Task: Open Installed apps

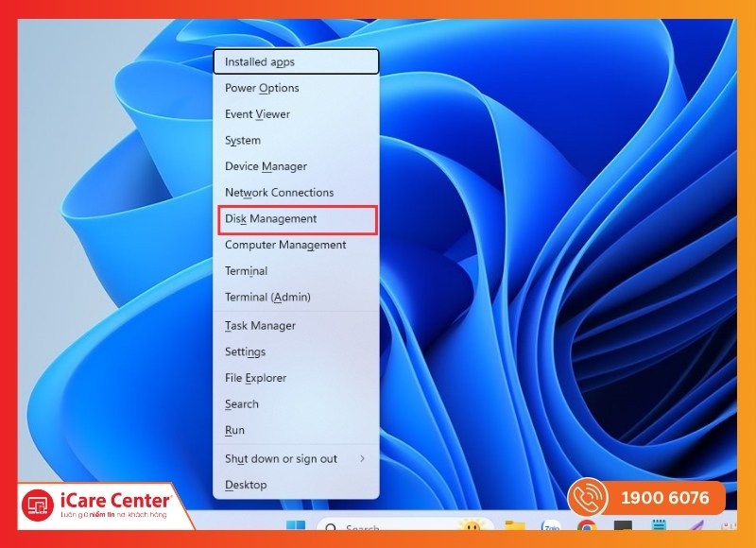Action: tap(257, 60)
